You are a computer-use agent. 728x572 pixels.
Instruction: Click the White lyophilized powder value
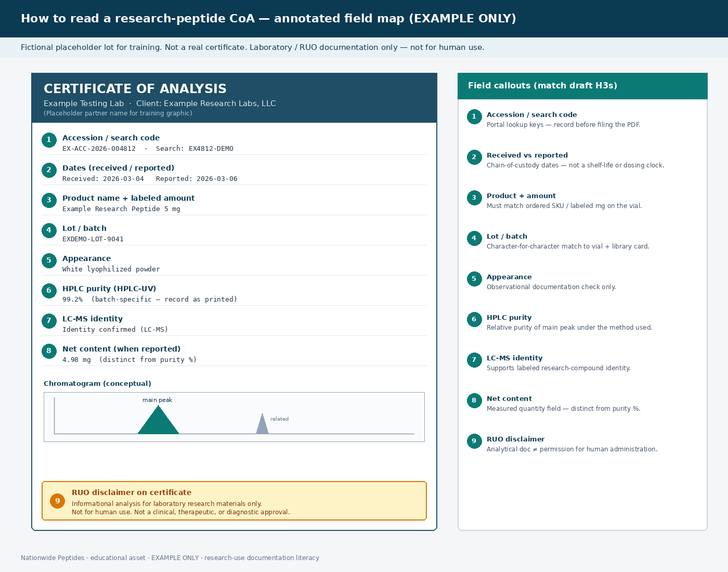coord(111,269)
